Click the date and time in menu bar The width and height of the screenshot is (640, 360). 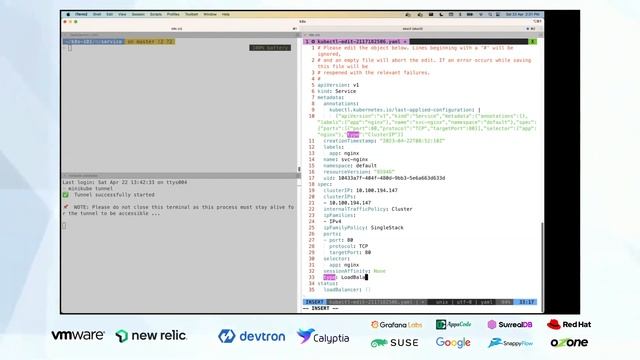[x=522, y=14]
